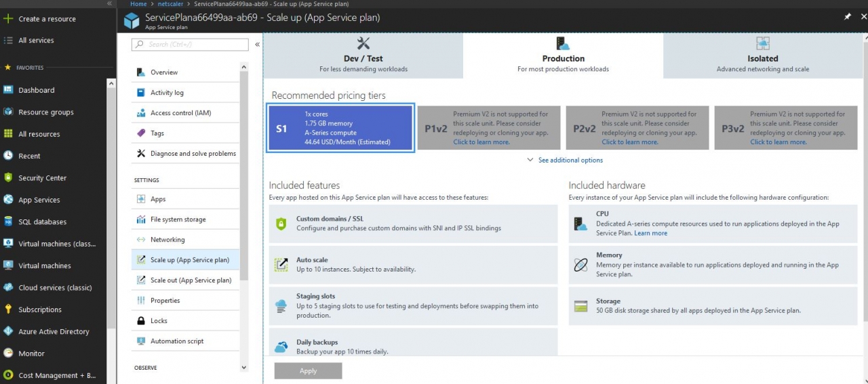Switch to the Isolated tab
Screen dimensions: 868x384
(x=763, y=55)
